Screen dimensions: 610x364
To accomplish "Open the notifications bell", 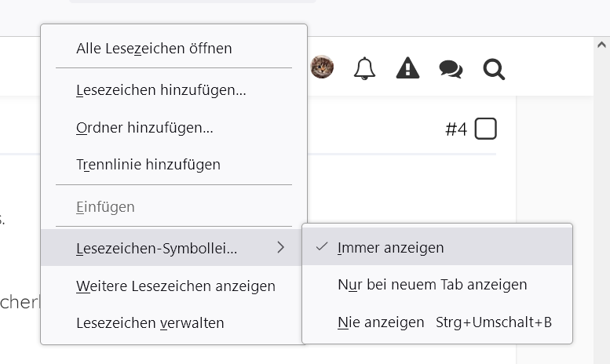I will [364, 69].
